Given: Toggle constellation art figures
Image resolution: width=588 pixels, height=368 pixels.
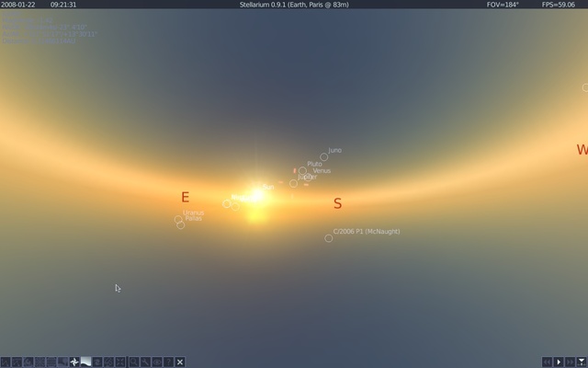Looking at the screenshot, I should coord(28,362).
